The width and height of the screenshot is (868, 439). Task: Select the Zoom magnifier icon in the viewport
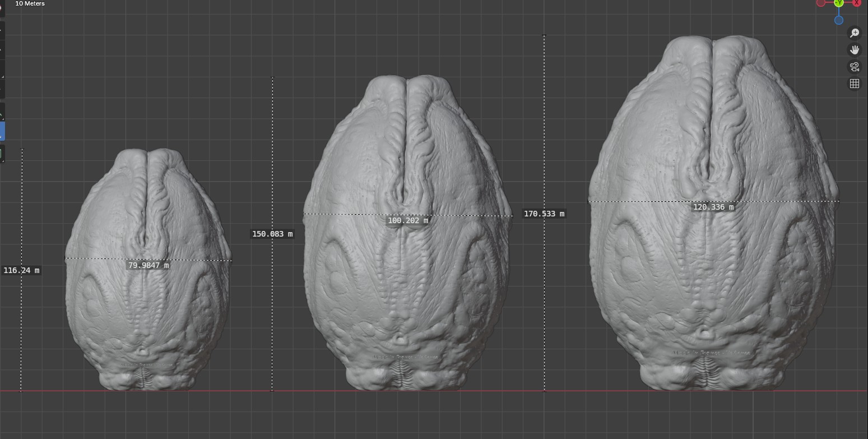tap(854, 33)
